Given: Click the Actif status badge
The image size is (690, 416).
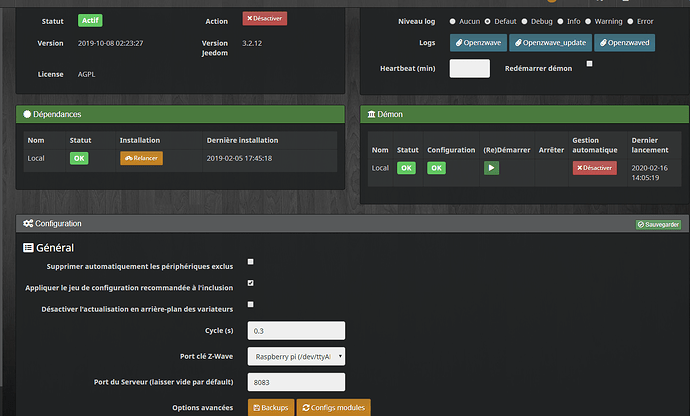Looking at the screenshot, I should [x=90, y=20].
